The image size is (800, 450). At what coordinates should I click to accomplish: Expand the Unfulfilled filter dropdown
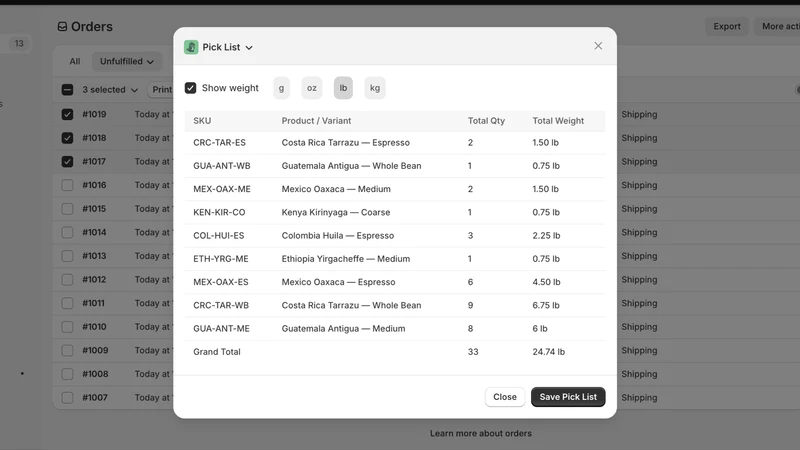(x=127, y=61)
